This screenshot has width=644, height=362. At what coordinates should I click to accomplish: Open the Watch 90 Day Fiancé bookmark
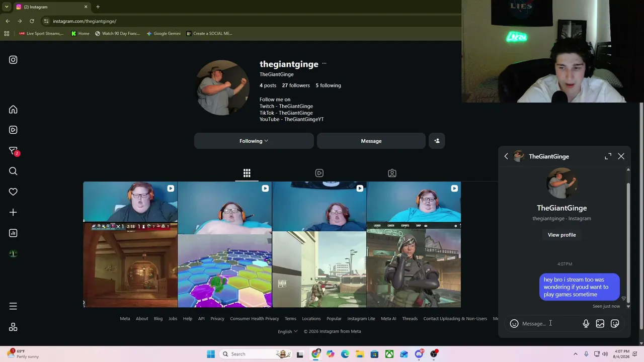click(x=117, y=34)
